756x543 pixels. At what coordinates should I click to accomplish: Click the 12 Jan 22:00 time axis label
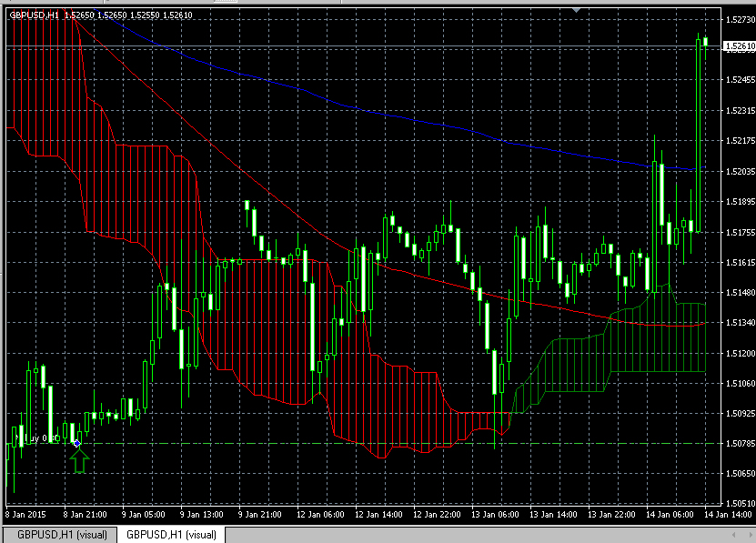coord(437,515)
